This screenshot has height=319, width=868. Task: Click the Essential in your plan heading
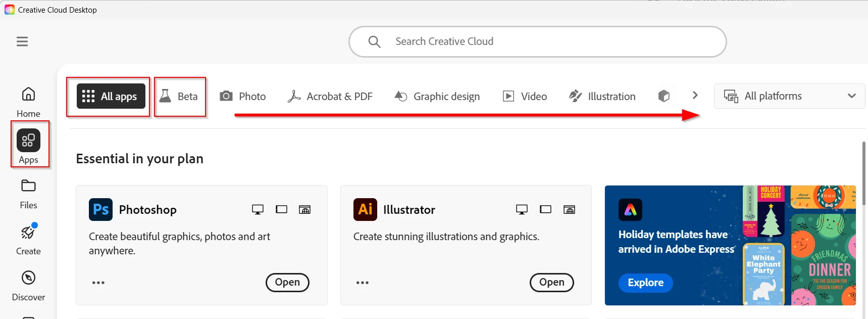[x=140, y=159]
